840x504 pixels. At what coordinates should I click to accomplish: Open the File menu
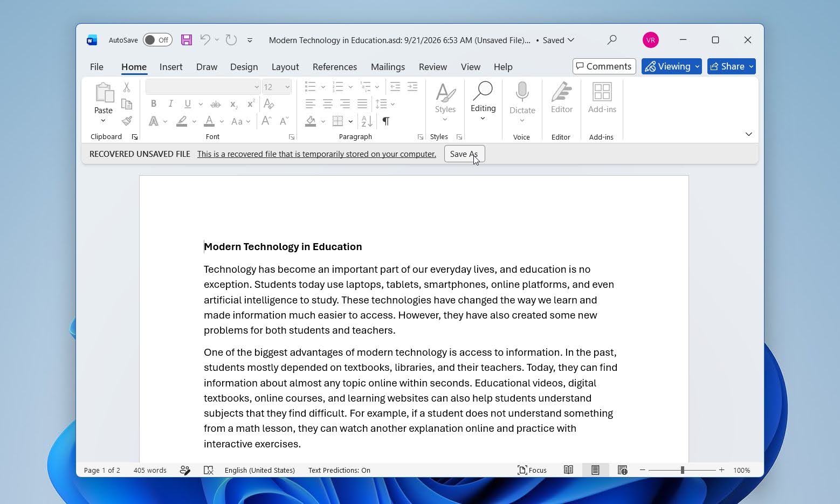point(97,67)
